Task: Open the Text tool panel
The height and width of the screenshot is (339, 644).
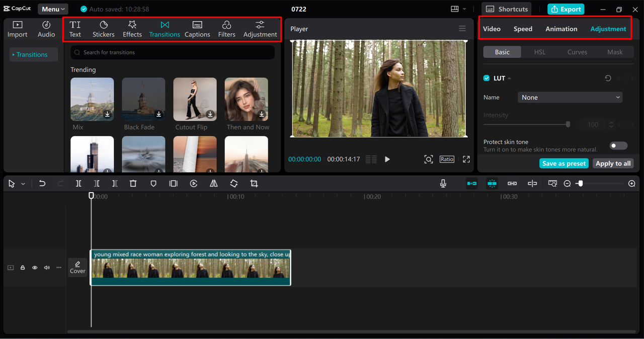Action: coord(75,29)
